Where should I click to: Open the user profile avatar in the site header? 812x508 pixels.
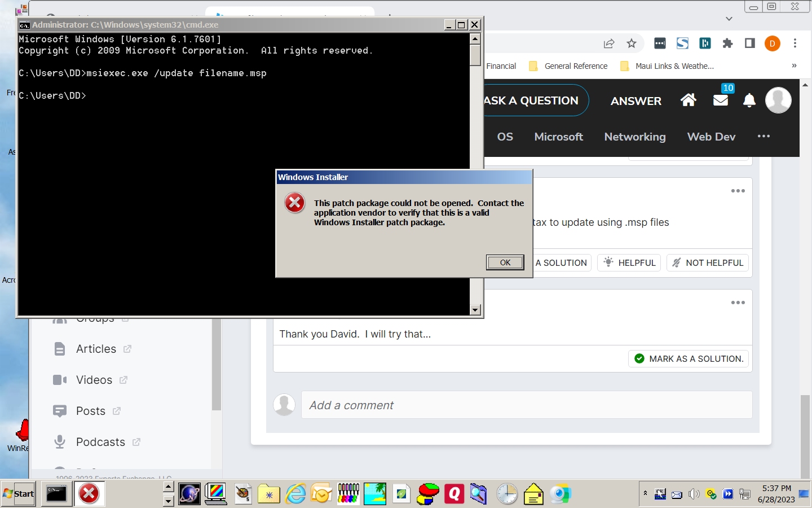pos(778,100)
